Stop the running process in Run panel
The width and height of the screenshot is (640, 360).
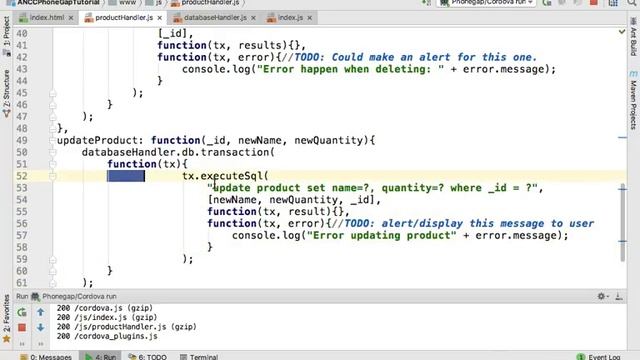tap(22, 327)
